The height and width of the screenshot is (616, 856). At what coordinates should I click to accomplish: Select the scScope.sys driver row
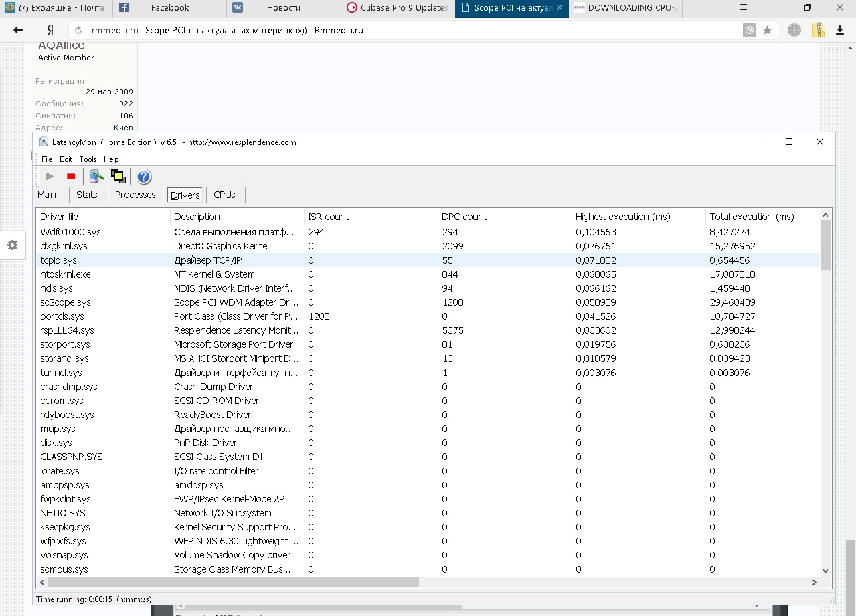coord(428,302)
